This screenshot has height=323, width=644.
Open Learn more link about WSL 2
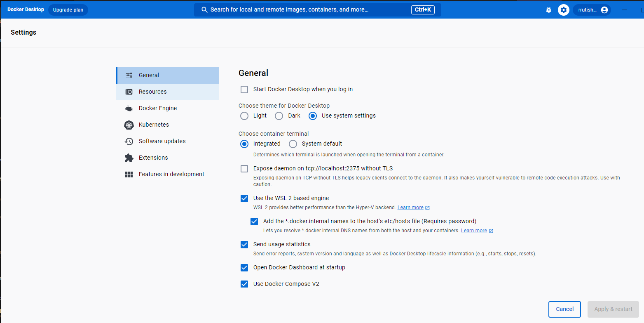tap(410, 207)
